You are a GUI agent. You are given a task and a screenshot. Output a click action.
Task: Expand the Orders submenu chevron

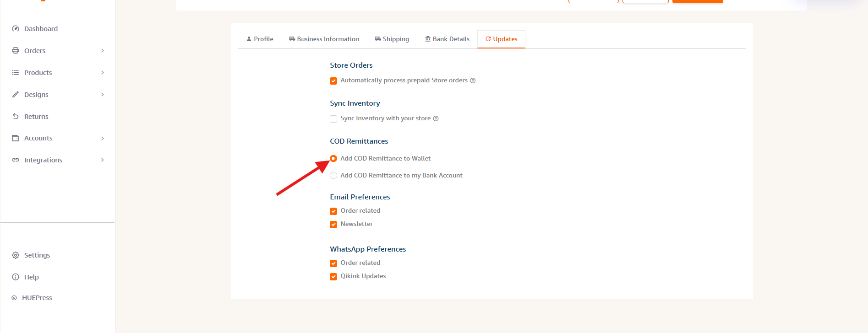103,51
